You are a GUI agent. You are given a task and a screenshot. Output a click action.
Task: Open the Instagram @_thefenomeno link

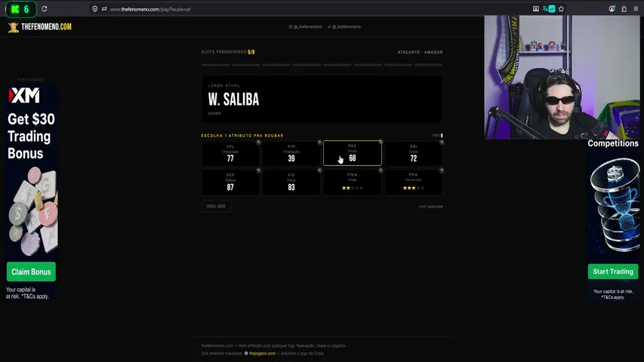click(x=306, y=26)
